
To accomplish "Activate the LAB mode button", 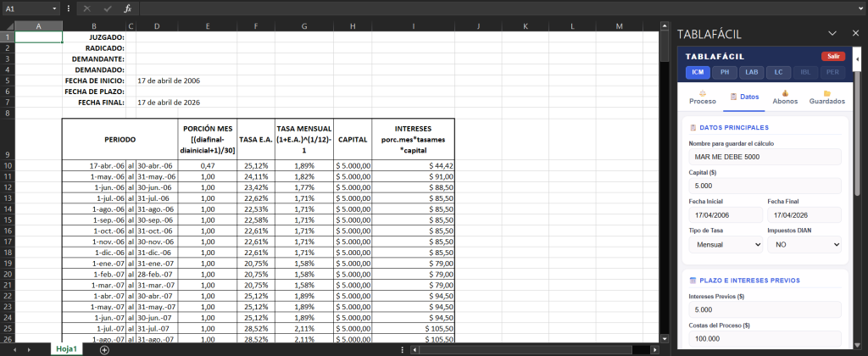I will pyautogui.click(x=751, y=72).
